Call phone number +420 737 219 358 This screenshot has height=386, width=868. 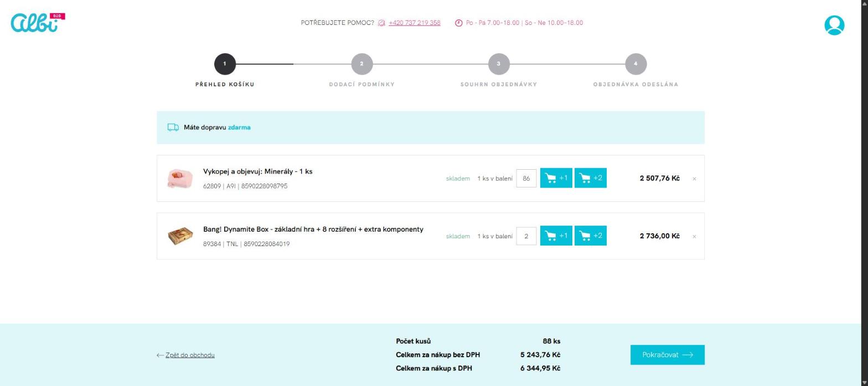click(414, 23)
